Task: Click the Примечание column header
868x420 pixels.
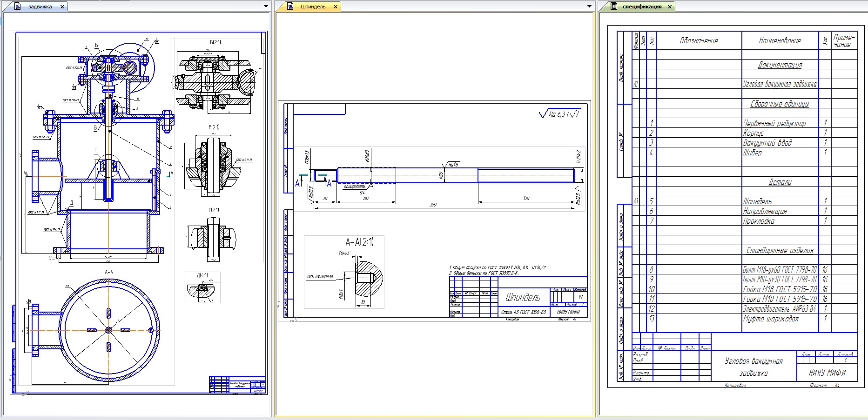Action: pos(844,40)
